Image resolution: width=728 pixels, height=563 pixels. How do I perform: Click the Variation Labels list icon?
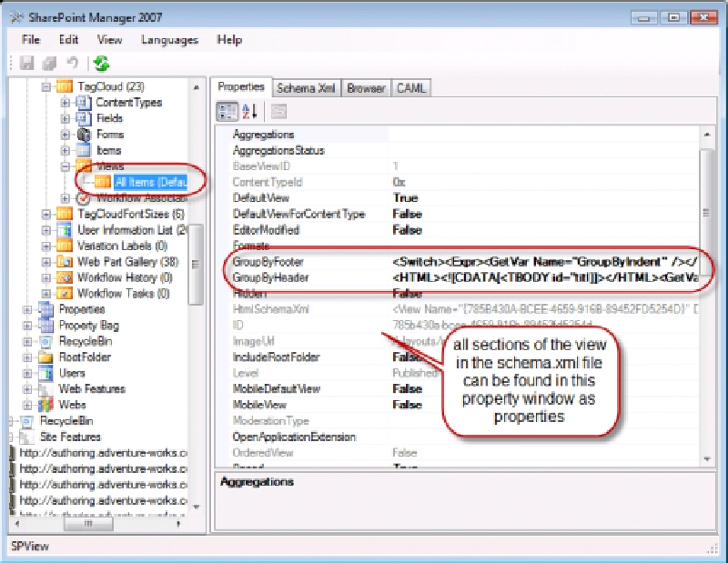pos(65,246)
